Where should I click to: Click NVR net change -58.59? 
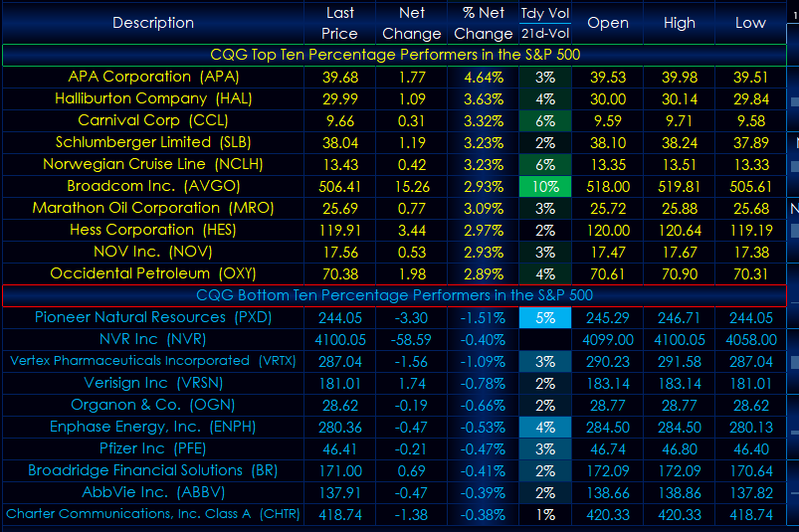click(x=412, y=340)
